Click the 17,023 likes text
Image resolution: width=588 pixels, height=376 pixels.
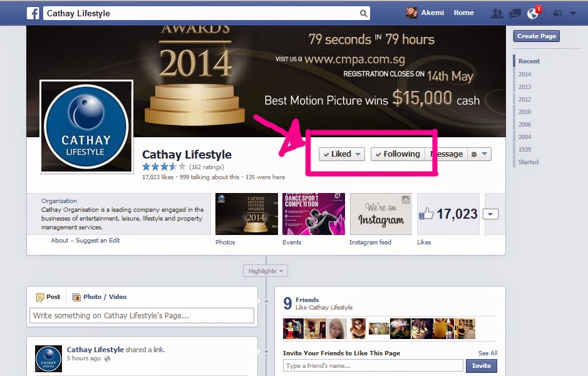[158, 177]
